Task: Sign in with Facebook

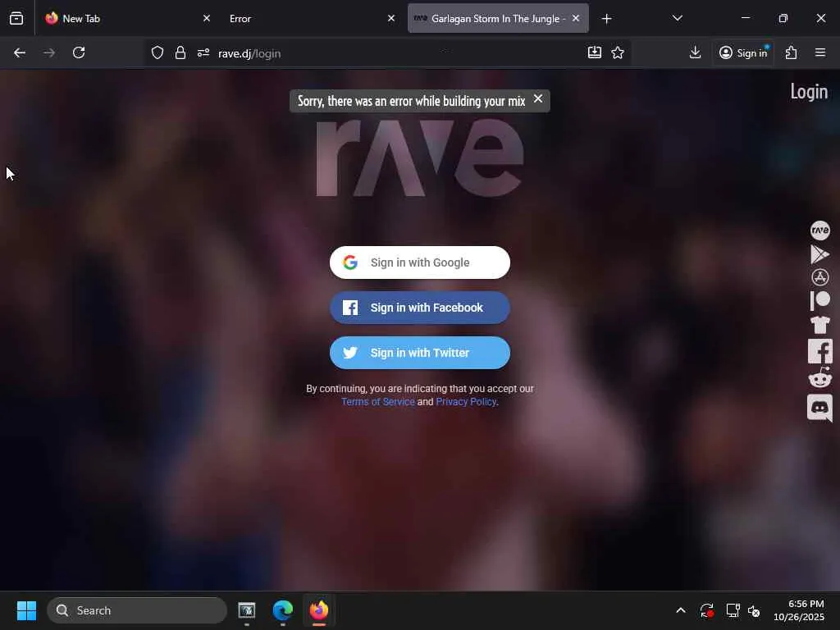Action: tap(419, 308)
